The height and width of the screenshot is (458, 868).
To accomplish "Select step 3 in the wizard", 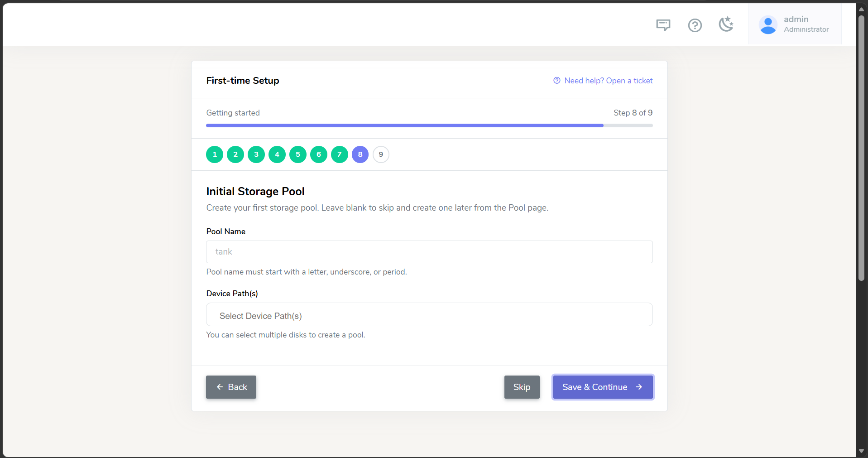I will [x=256, y=154].
